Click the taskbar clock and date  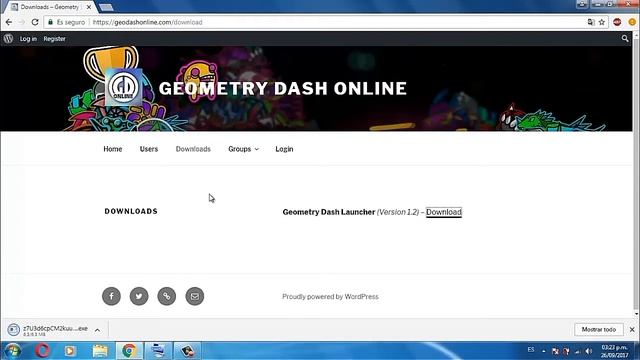(614, 351)
